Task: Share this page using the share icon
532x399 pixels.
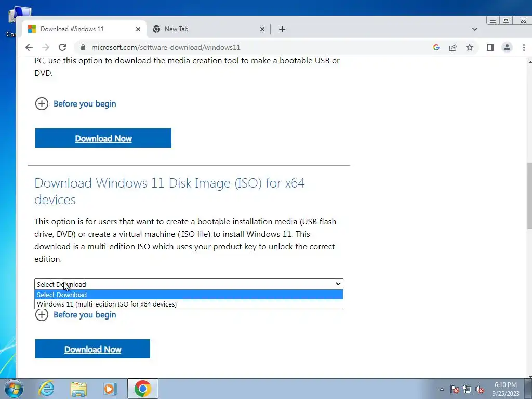Action: 453,47
